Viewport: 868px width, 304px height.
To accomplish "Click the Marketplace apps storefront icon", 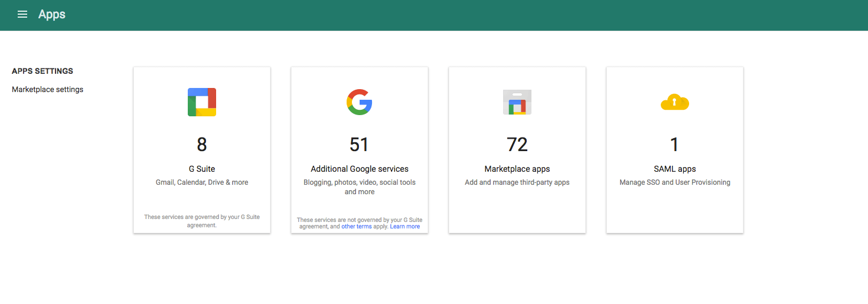I will click(517, 102).
